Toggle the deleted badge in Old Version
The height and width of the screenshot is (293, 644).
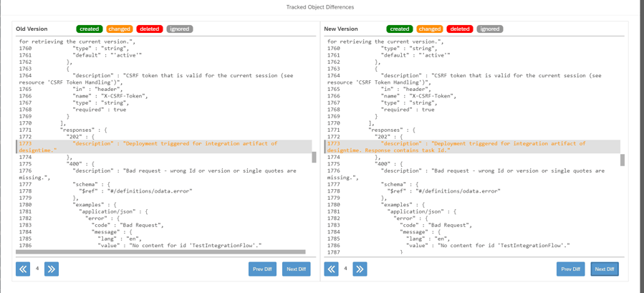pyautogui.click(x=150, y=29)
